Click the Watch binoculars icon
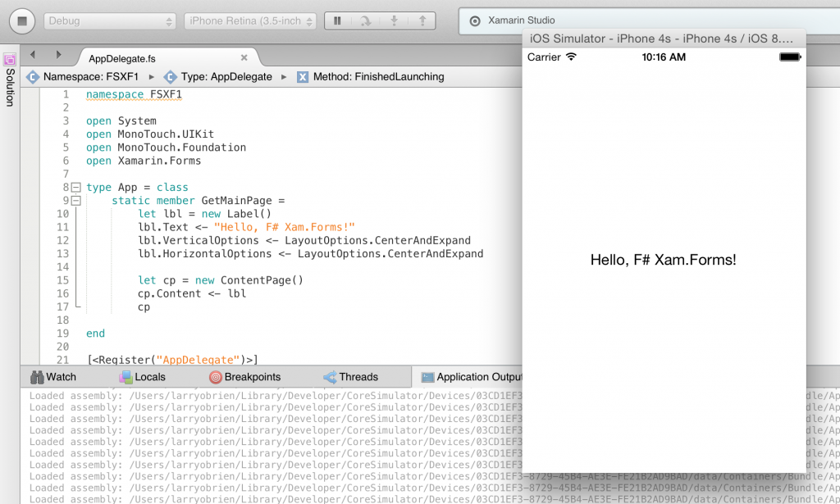840x504 pixels. pyautogui.click(x=37, y=377)
